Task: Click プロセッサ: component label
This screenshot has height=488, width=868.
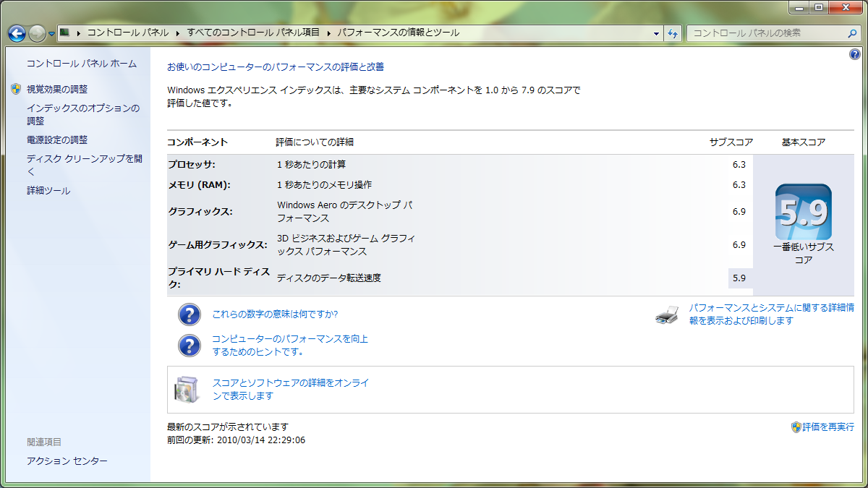Action: pyautogui.click(x=192, y=165)
